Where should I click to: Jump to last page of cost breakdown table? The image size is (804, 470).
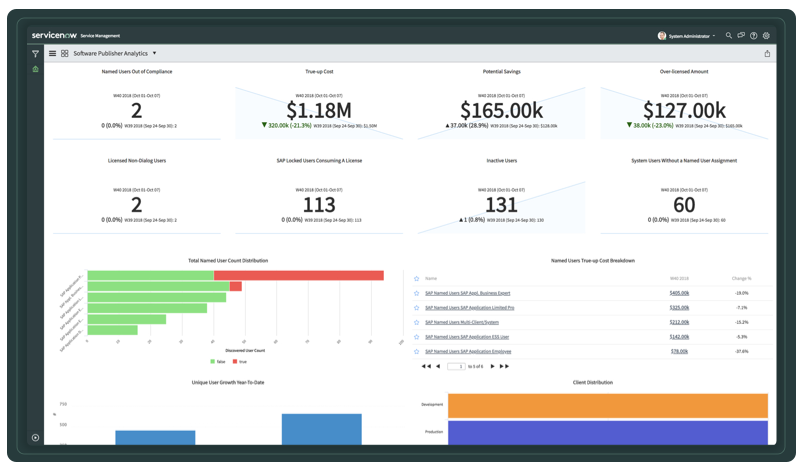click(x=505, y=367)
